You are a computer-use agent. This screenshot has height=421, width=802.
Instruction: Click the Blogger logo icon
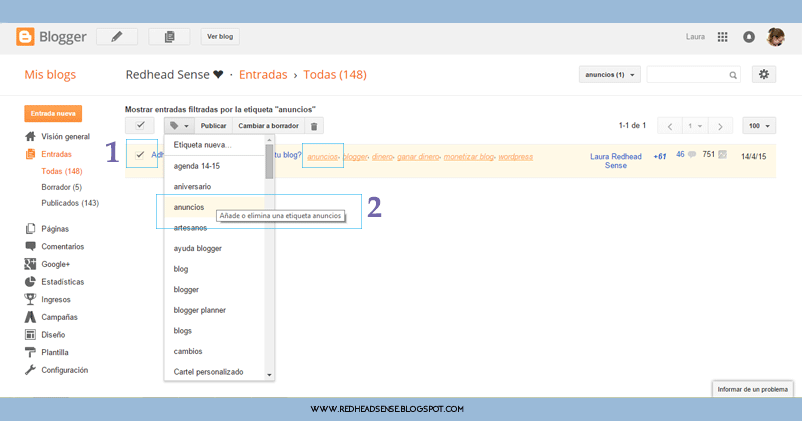[x=25, y=37]
